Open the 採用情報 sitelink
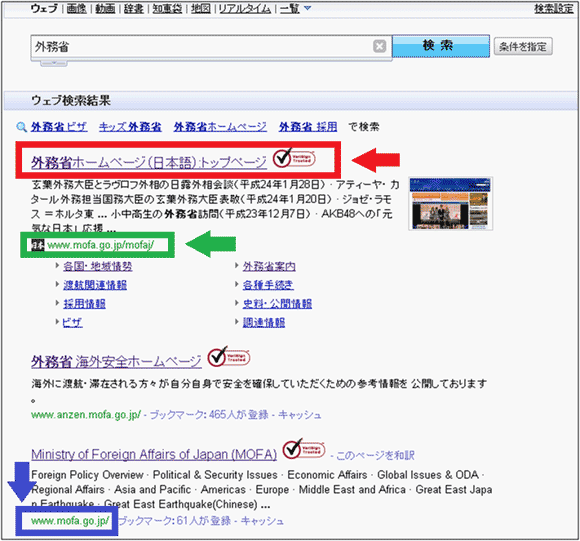Screen dimensions: 580x541 point(84,304)
